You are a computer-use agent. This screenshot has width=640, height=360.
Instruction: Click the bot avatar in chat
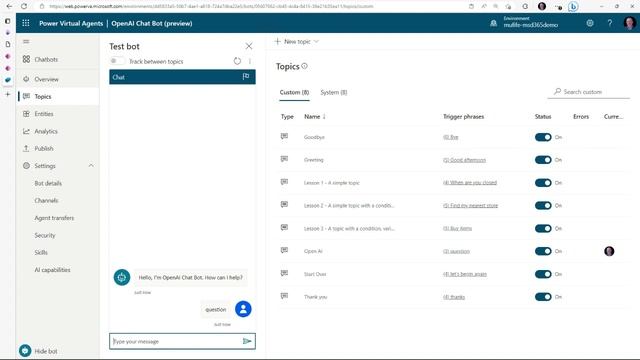tap(122, 277)
